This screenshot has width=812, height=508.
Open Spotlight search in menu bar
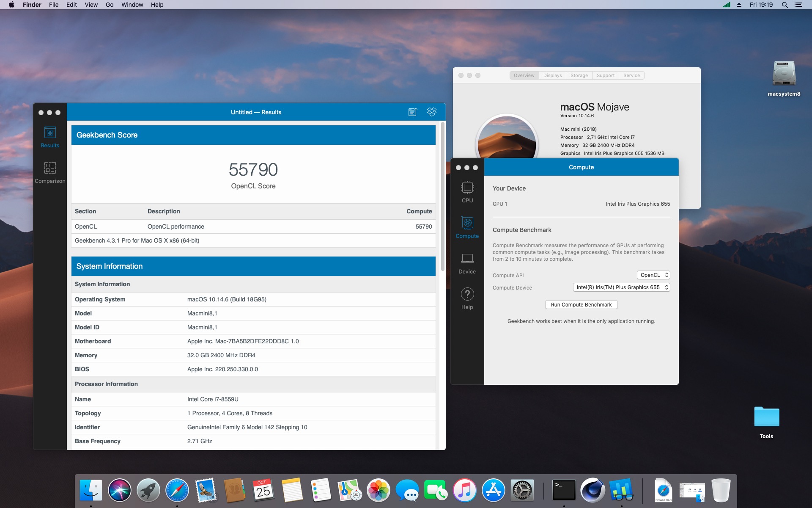point(785,5)
